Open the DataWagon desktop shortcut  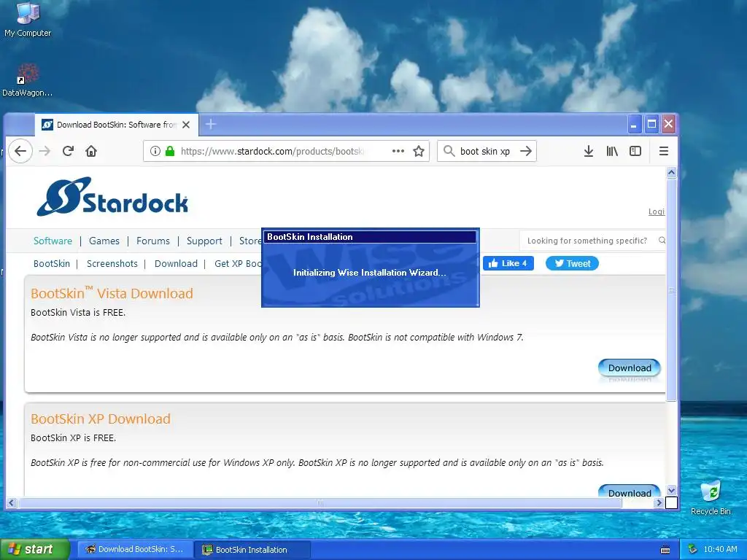27,80
